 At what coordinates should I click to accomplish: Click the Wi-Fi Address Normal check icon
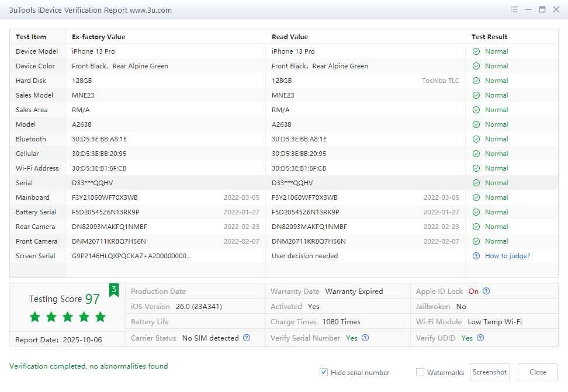coord(476,168)
